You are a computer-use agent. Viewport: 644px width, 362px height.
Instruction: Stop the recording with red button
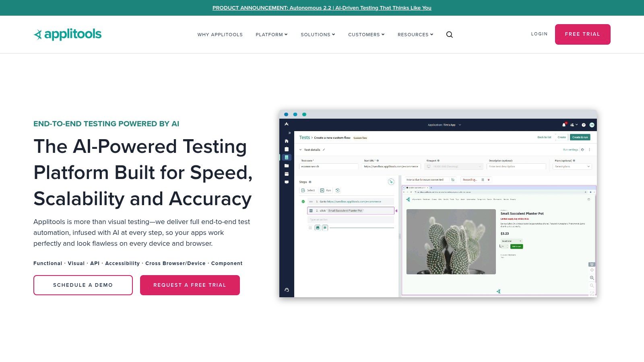click(489, 180)
